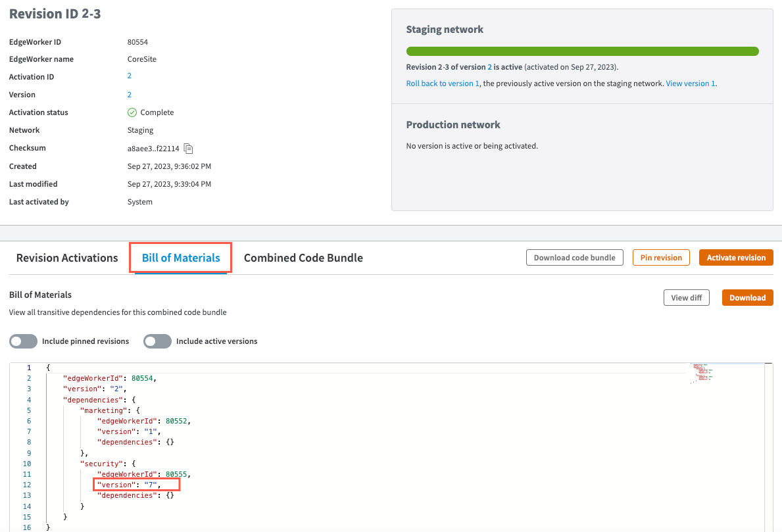Click the green Complete status checkmark icon

132,112
